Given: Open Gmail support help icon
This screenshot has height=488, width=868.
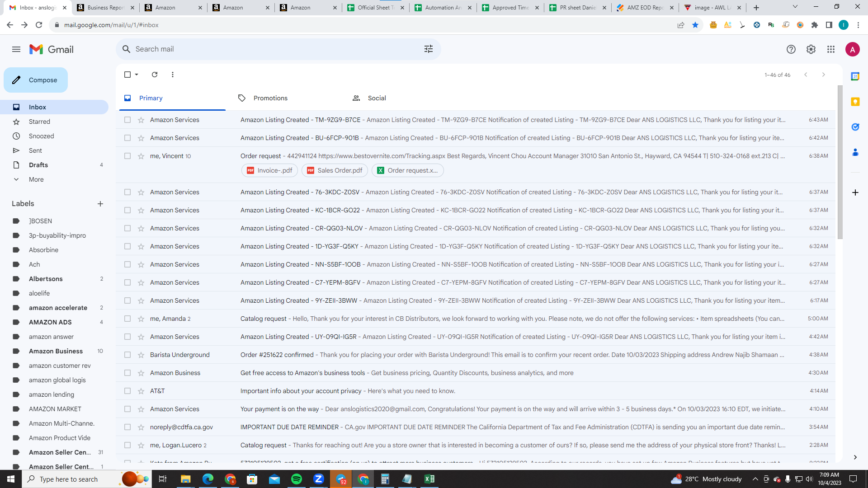Looking at the screenshot, I should click(x=791, y=49).
